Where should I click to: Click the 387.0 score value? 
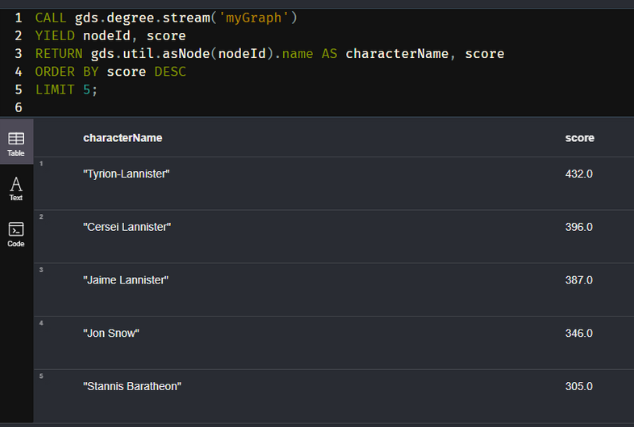pos(579,280)
